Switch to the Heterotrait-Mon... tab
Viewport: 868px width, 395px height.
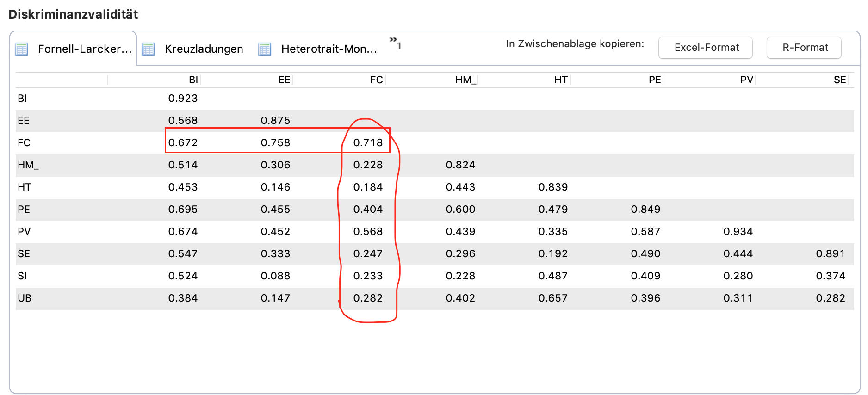coord(329,49)
